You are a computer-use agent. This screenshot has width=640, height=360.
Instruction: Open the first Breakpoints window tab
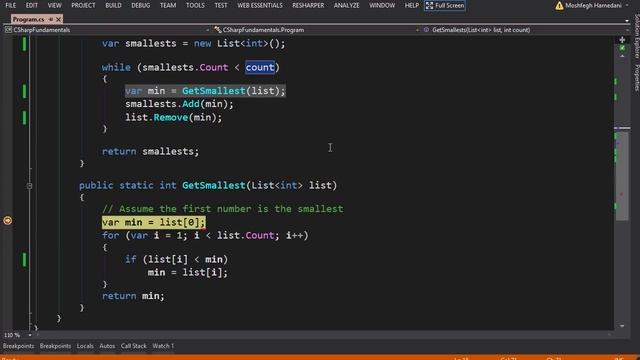point(18,346)
